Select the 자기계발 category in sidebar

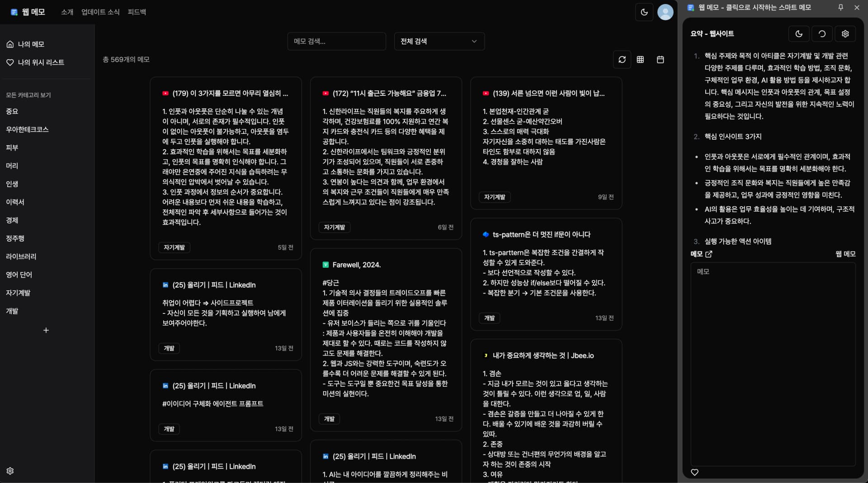click(x=18, y=293)
